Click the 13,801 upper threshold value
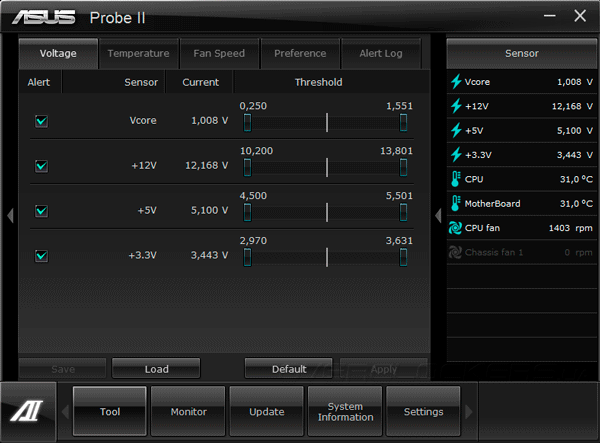 tap(396, 151)
